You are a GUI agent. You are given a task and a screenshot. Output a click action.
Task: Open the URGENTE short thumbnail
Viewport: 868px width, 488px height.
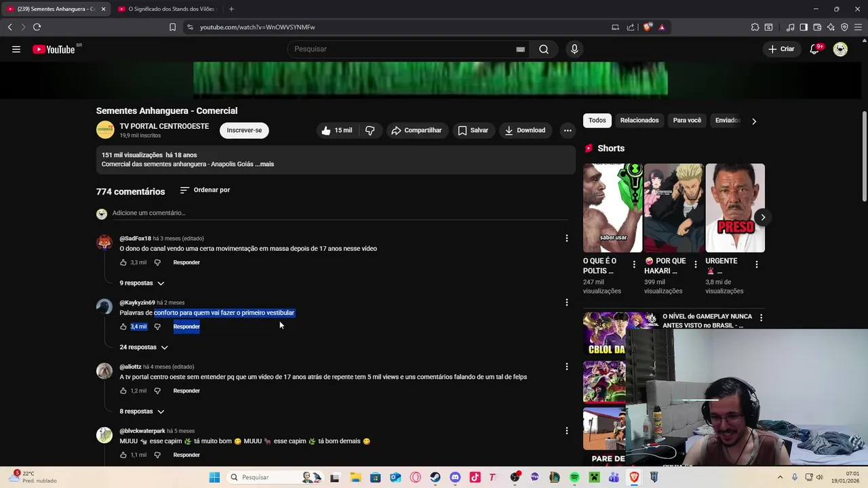[735, 208]
